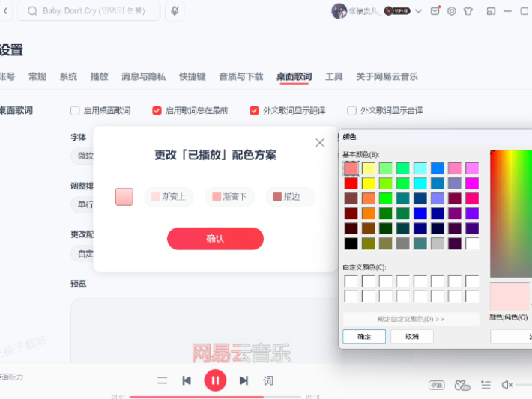Screen dimensions: 532x399
Task: Open the font dropdown starting with 微软
Action: [82, 156]
